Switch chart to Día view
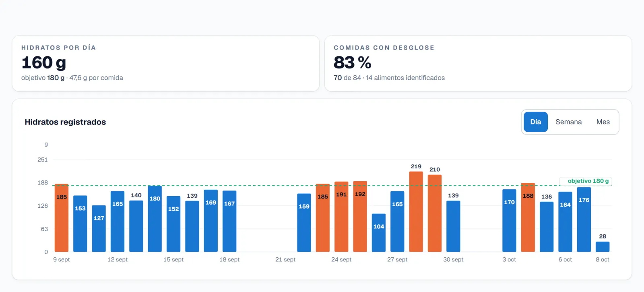The width and height of the screenshot is (644, 292). pyautogui.click(x=535, y=122)
